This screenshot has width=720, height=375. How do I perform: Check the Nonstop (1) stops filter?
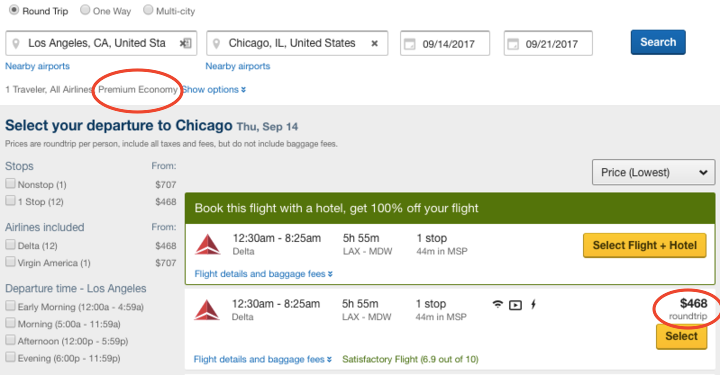click(x=10, y=184)
